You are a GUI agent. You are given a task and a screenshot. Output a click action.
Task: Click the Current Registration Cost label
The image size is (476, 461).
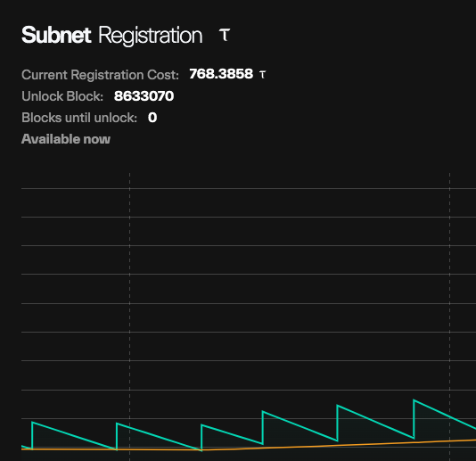click(x=100, y=75)
